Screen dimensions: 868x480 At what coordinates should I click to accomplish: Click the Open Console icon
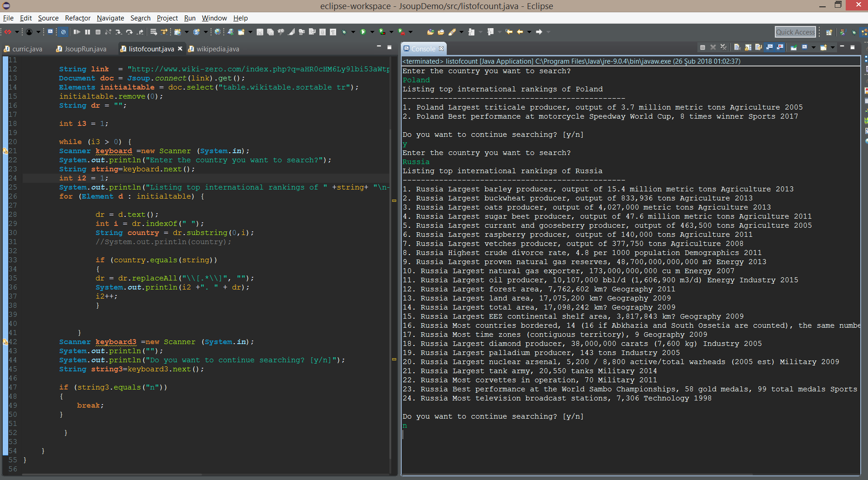point(823,47)
